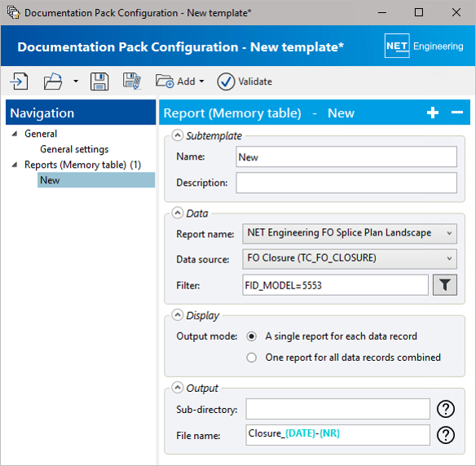This screenshot has width=476, height=466.
Task: Click the NET Engineering logo
Action: click(x=424, y=46)
